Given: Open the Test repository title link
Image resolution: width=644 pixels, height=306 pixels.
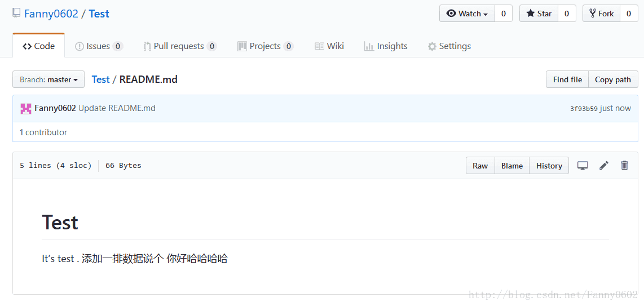Looking at the screenshot, I should [99, 14].
